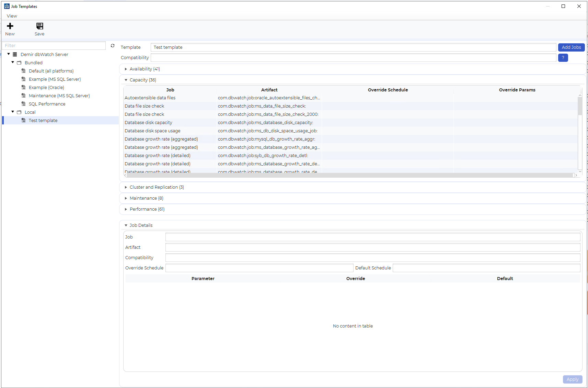Click template icon of SQL Performance
The height and width of the screenshot is (388, 588).
(x=24, y=104)
